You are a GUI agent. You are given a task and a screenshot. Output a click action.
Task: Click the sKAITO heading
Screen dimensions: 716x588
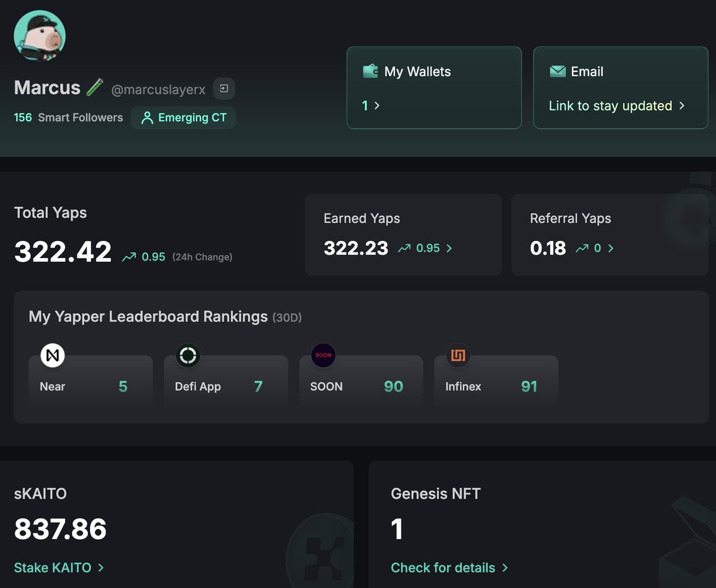point(41,494)
